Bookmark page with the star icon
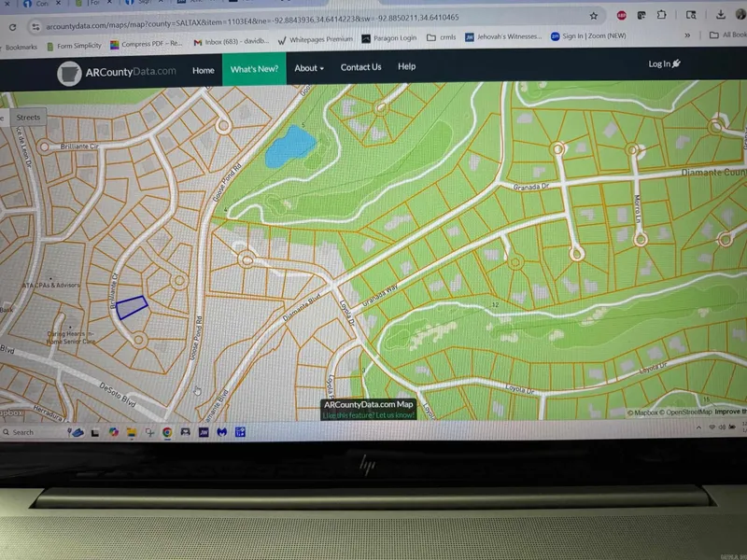The height and width of the screenshot is (560, 747). 594,16
